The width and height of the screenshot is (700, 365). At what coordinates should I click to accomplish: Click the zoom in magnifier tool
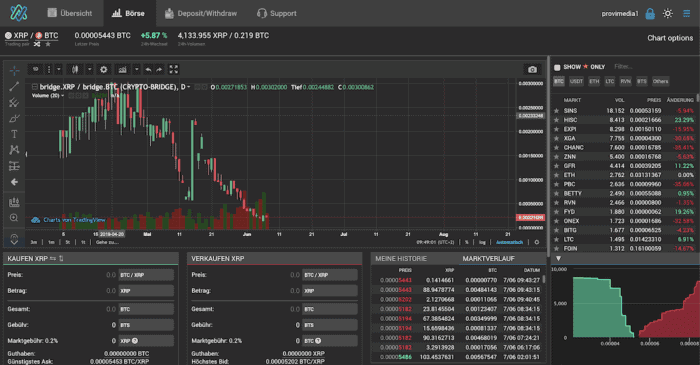click(14, 218)
